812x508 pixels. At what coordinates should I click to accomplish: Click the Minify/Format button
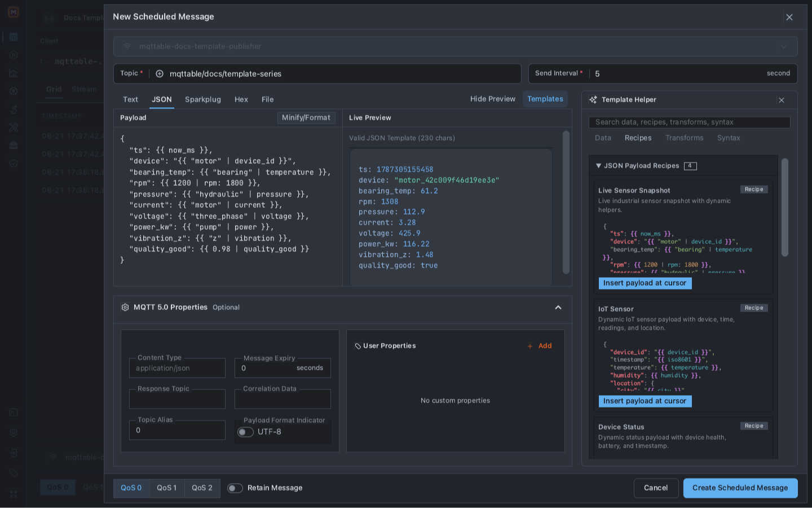pos(306,118)
